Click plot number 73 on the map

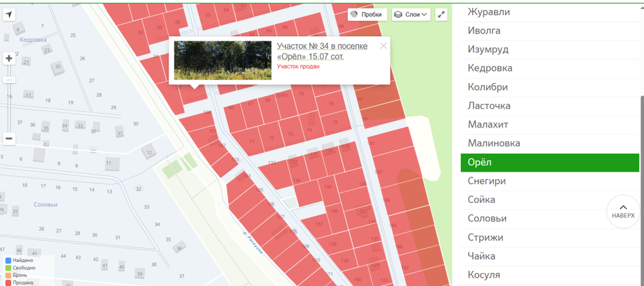point(290,134)
